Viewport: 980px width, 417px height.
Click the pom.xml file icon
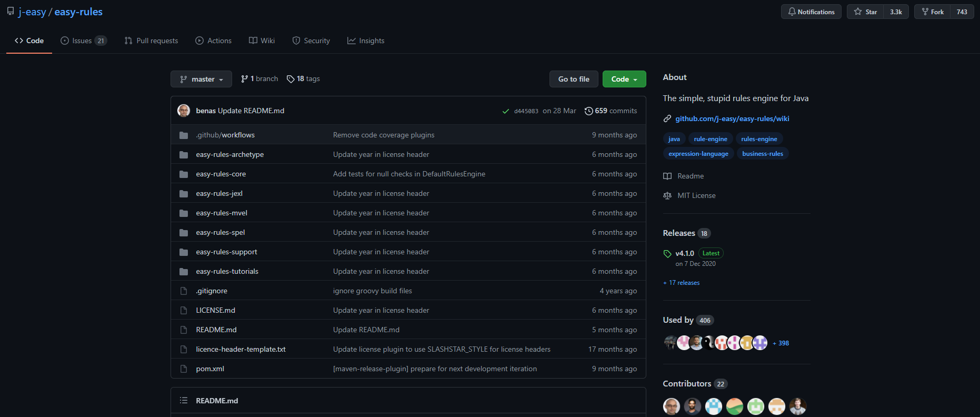pyautogui.click(x=184, y=369)
